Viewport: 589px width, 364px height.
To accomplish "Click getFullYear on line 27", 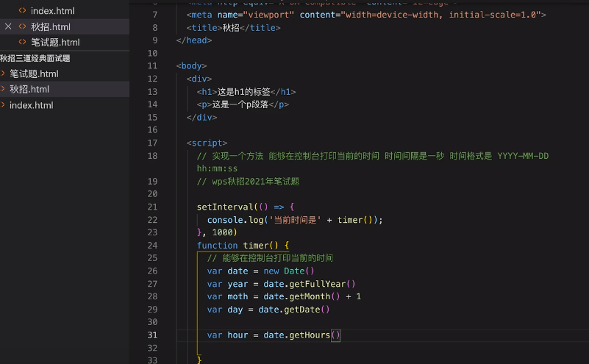I will (x=318, y=284).
